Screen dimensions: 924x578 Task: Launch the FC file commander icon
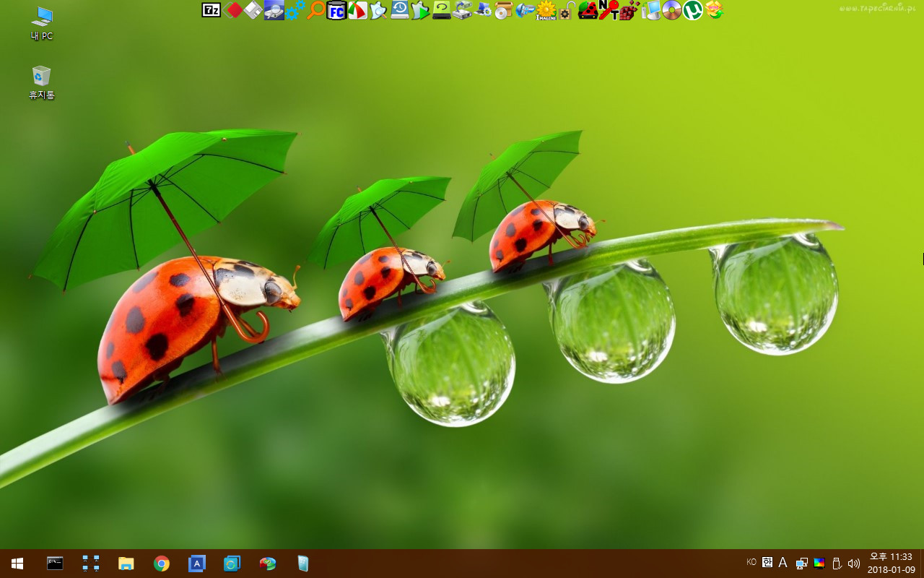(x=337, y=10)
